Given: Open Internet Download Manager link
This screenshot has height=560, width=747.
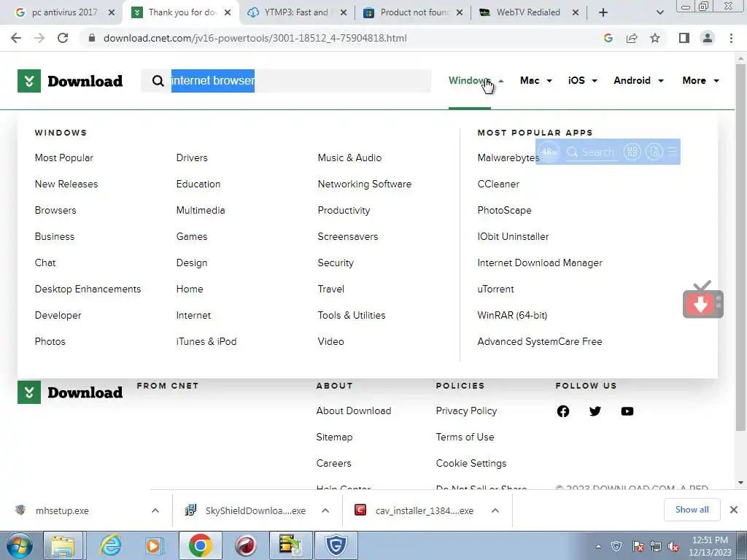Looking at the screenshot, I should 540,262.
